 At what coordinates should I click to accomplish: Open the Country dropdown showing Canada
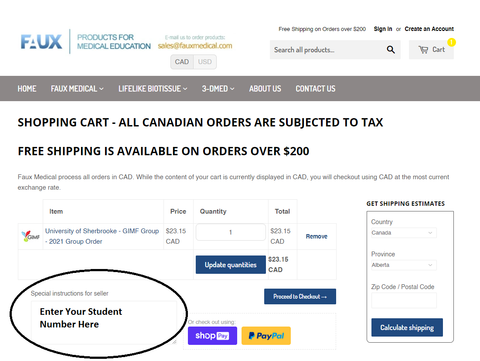click(x=404, y=233)
